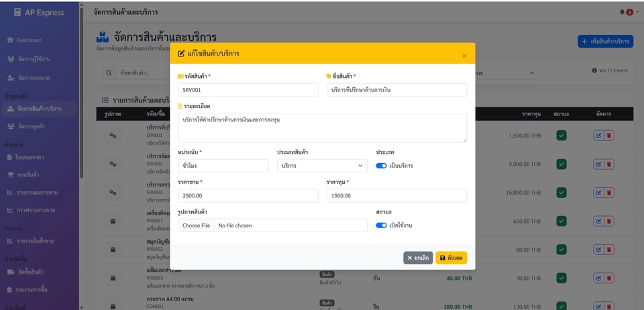Image resolution: width=644 pixels, height=310 pixels.
Task: Click the cart icon for ขายสินค้า
Action: [x=10, y=175]
